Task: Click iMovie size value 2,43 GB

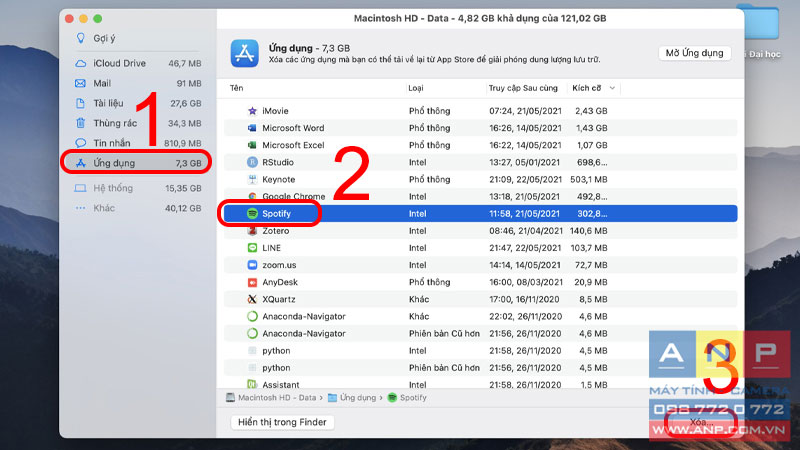Action: [x=591, y=111]
